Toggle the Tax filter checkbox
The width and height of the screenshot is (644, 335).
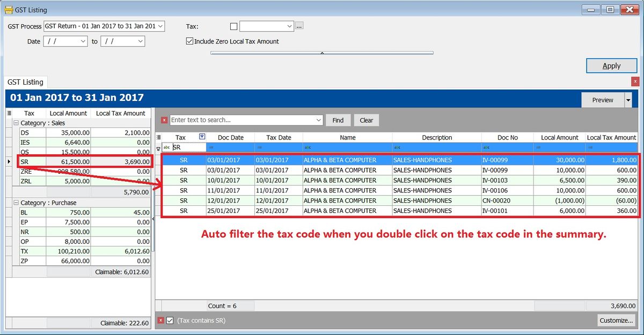pos(233,26)
